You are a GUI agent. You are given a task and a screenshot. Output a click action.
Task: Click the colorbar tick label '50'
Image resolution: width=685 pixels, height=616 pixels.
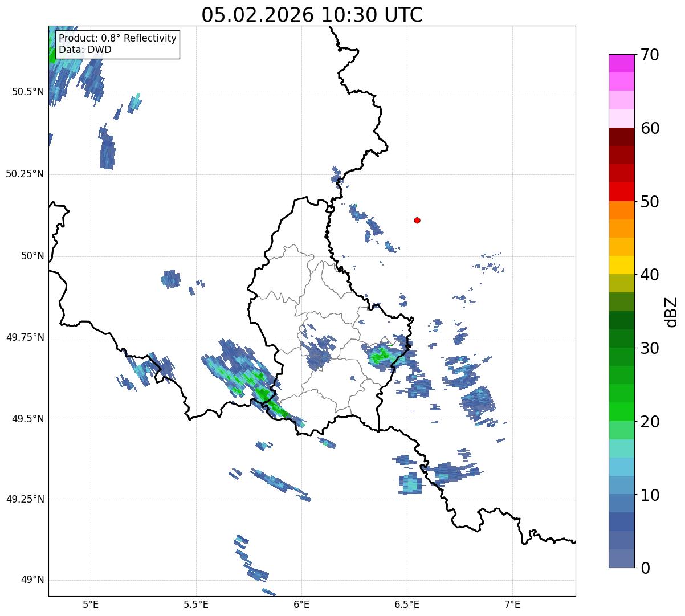(650, 202)
